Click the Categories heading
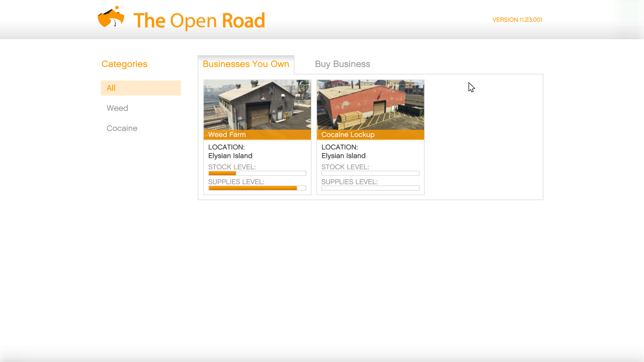The width and height of the screenshot is (644, 362). (x=124, y=64)
